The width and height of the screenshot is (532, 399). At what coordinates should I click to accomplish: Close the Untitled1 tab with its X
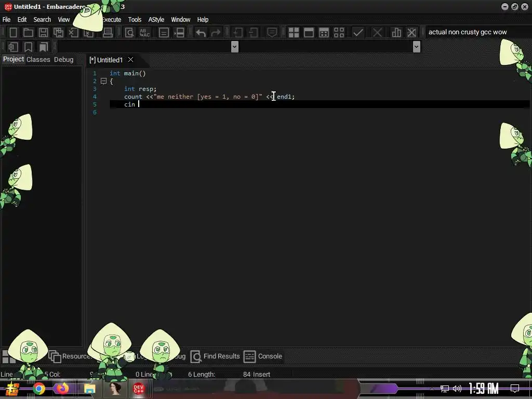130,60
